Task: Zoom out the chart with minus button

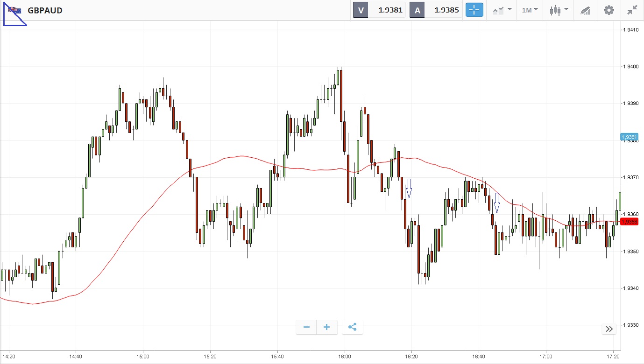Action: tap(306, 327)
